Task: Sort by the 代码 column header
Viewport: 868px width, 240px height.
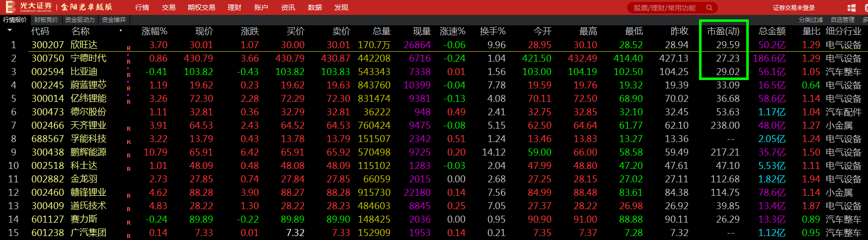Action: [x=40, y=31]
